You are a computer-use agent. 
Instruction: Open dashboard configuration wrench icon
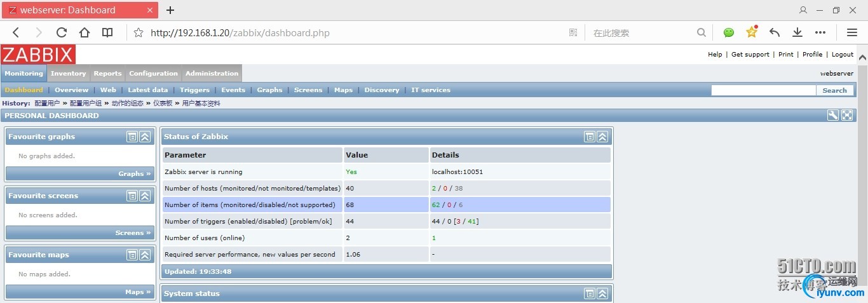pyautogui.click(x=833, y=115)
